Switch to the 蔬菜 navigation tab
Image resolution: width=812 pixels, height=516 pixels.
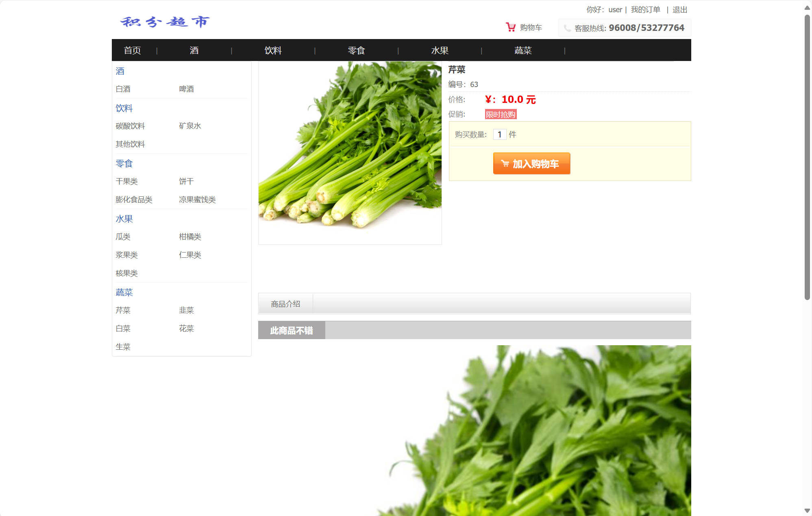point(524,50)
